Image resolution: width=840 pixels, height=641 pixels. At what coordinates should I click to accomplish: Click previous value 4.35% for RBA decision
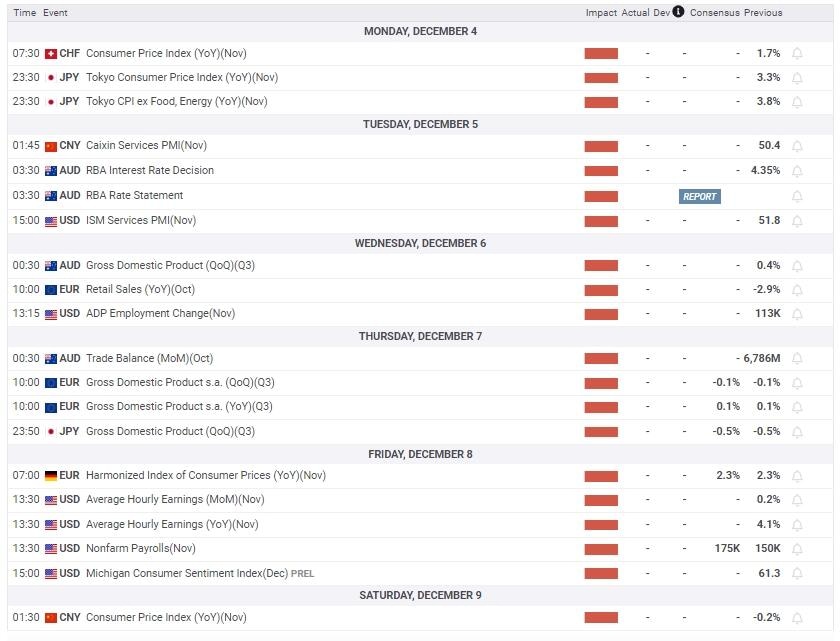tap(766, 170)
